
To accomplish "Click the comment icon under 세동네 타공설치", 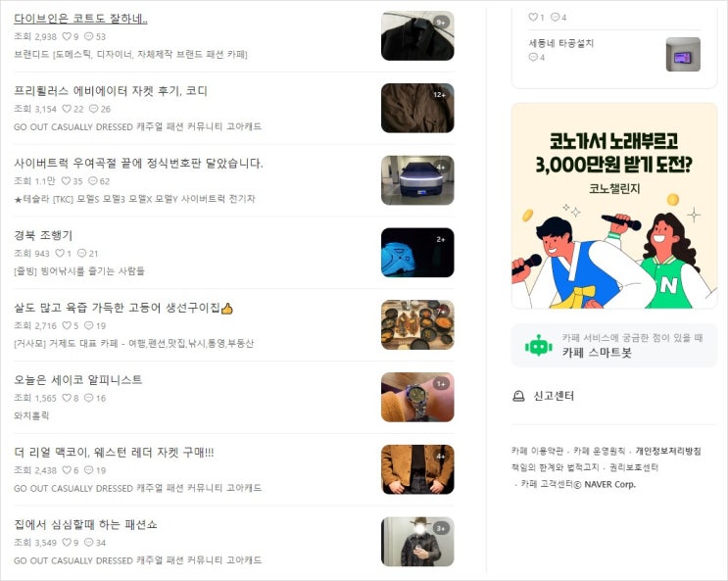I will (x=533, y=57).
